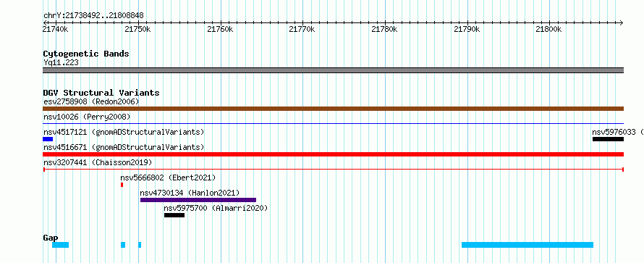Screen dimensions: 644x263
Task: Open nsv5666802 (Ebert2021) label
Action: tap(168, 178)
